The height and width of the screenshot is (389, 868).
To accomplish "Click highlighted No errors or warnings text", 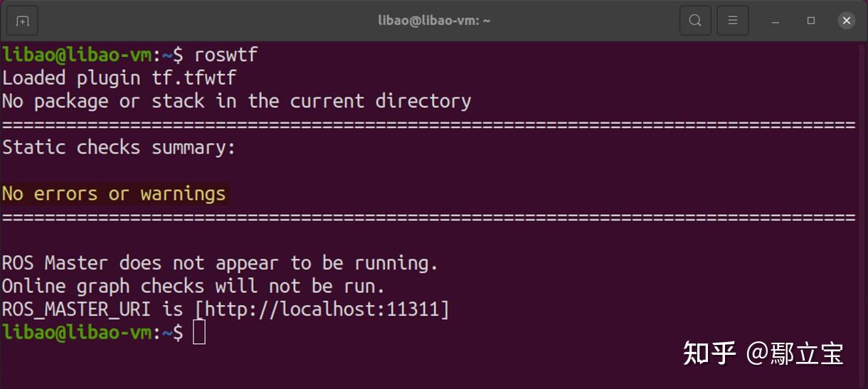I will tap(114, 193).
